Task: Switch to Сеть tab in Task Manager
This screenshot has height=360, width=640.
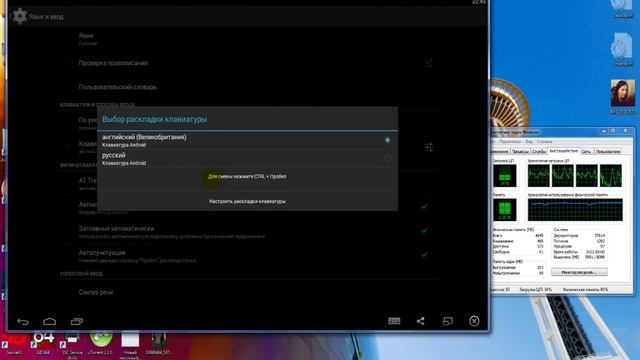Action: (586, 151)
